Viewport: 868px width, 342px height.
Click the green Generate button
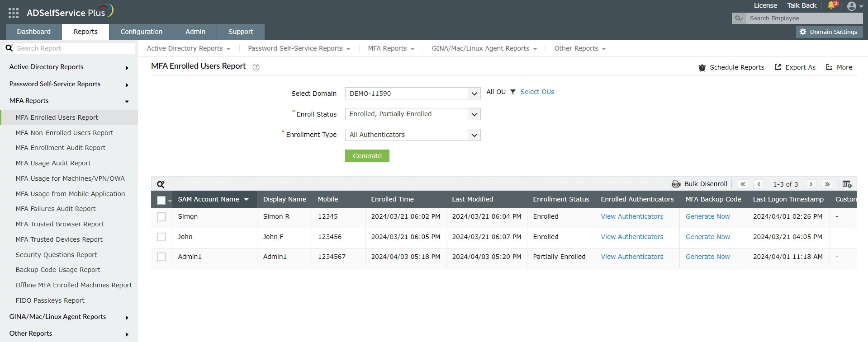pyautogui.click(x=367, y=156)
